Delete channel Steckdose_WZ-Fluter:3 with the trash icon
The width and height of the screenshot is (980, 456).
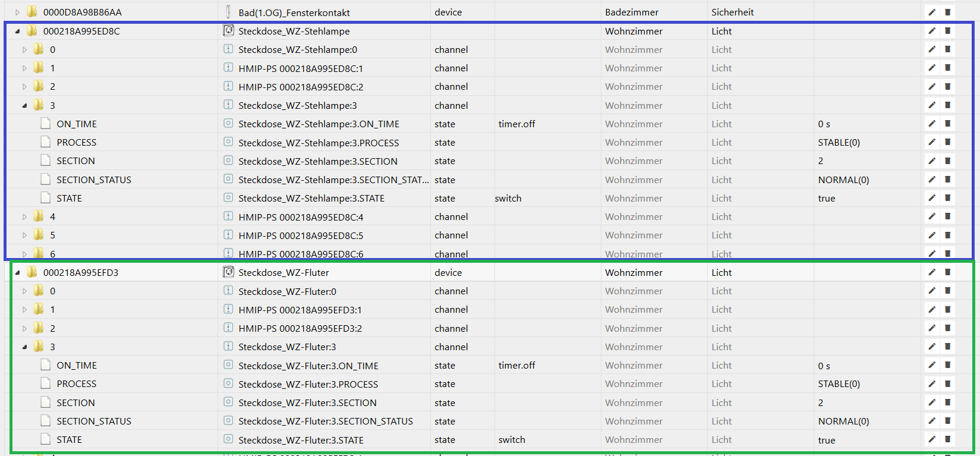[x=948, y=347]
